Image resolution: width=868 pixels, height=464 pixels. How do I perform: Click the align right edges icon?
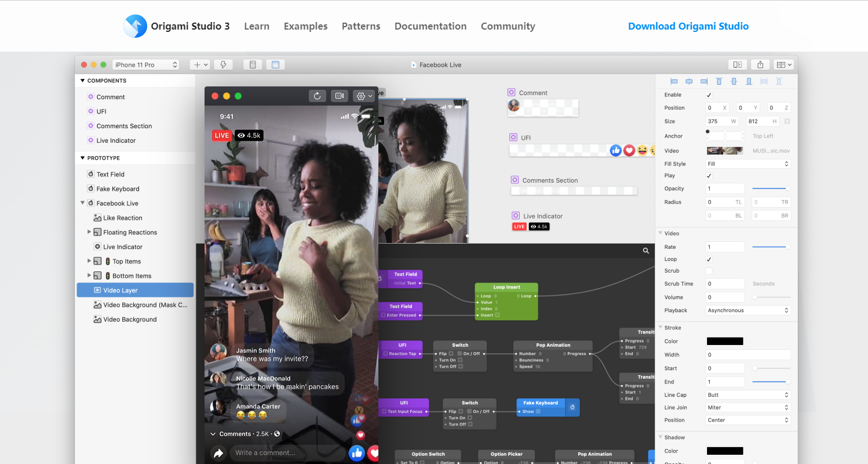coord(704,82)
